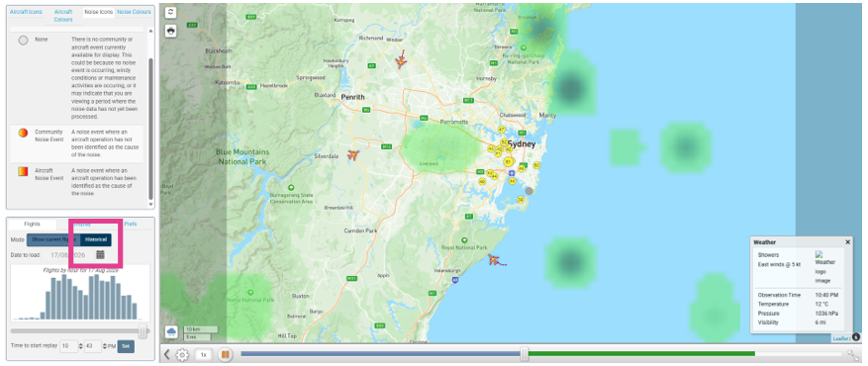Click the replay timeline slider handle
The image size is (868, 366).
pos(525,354)
